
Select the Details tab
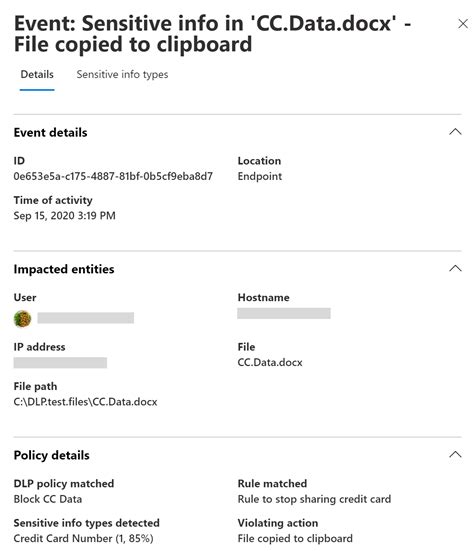click(37, 74)
